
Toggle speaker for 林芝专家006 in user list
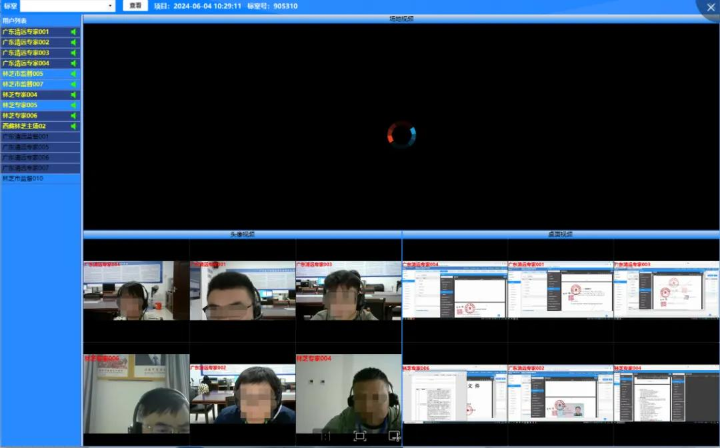[73, 116]
